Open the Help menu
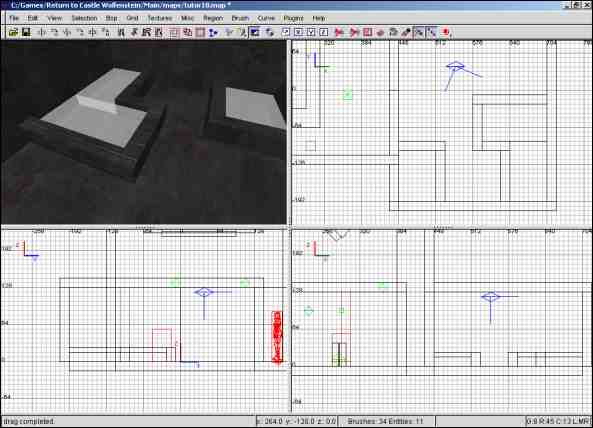The height and width of the screenshot is (428, 593). [x=319, y=18]
